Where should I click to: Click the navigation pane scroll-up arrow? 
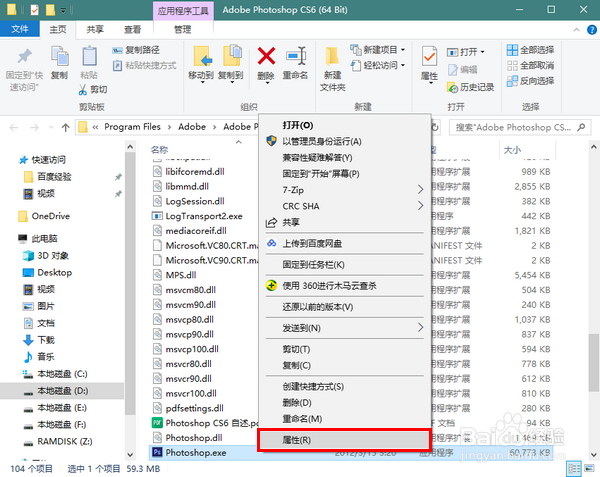tap(130, 147)
